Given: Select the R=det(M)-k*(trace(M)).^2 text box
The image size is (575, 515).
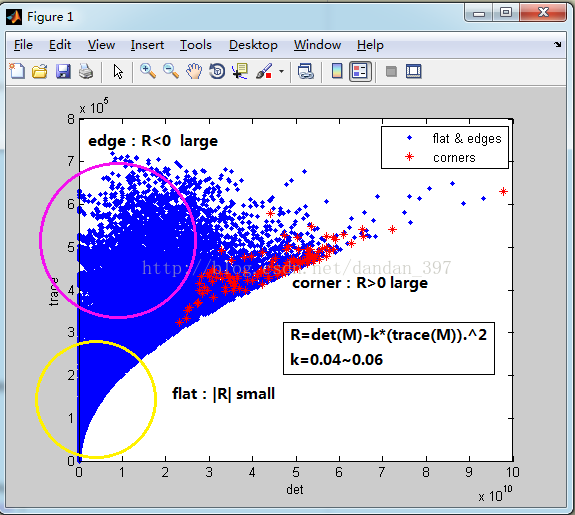Looking at the screenshot, I should click(389, 348).
